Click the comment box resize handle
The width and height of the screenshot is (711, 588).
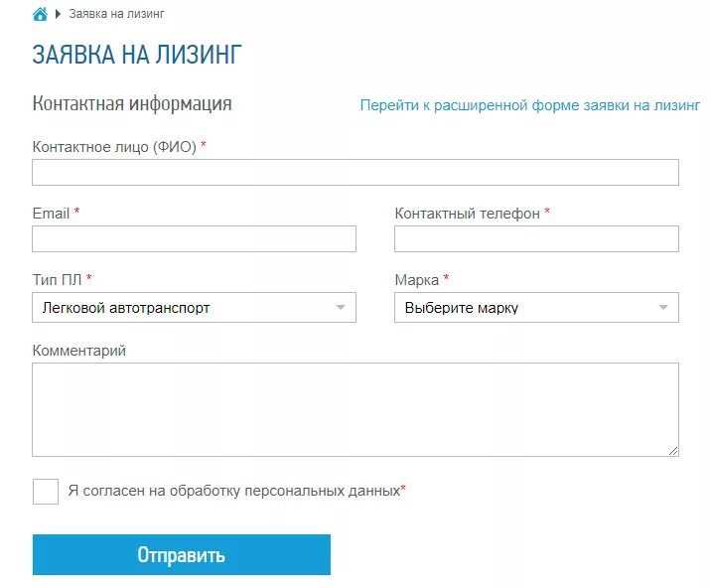click(x=673, y=451)
